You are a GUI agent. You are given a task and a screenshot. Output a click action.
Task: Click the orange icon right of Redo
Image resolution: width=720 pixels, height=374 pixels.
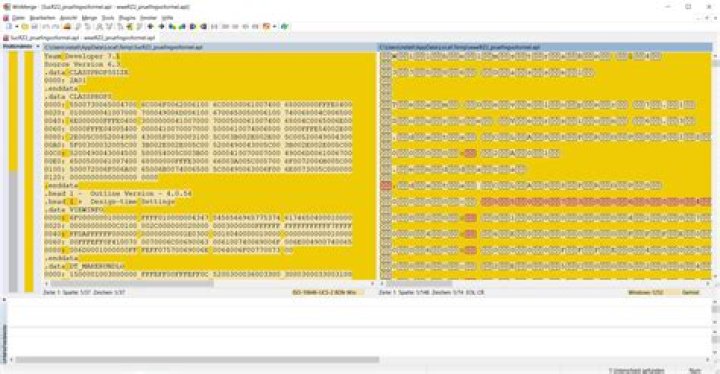67,27
